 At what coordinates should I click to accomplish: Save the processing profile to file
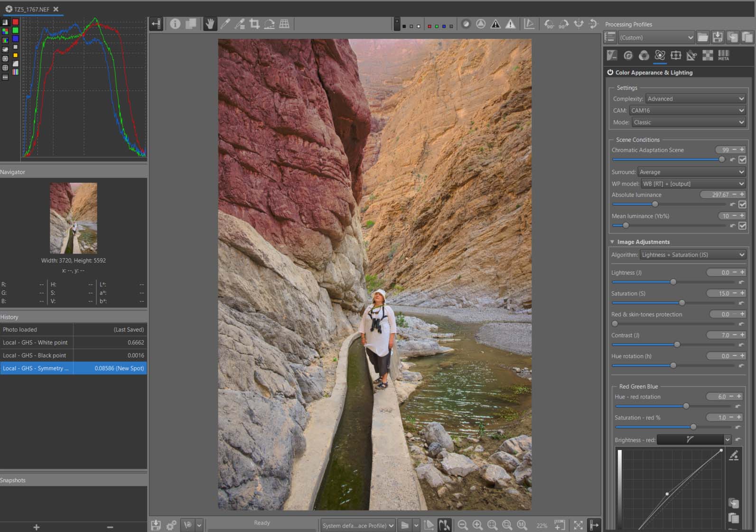(718, 37)
